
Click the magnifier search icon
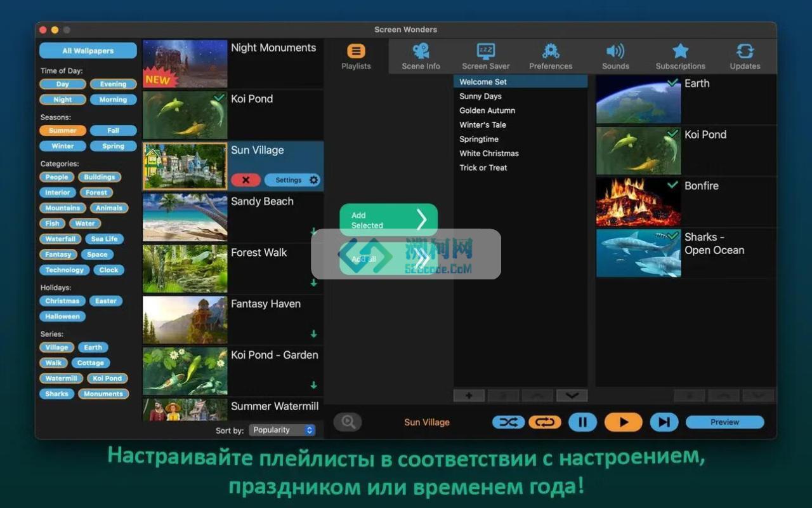click(348, 422)
